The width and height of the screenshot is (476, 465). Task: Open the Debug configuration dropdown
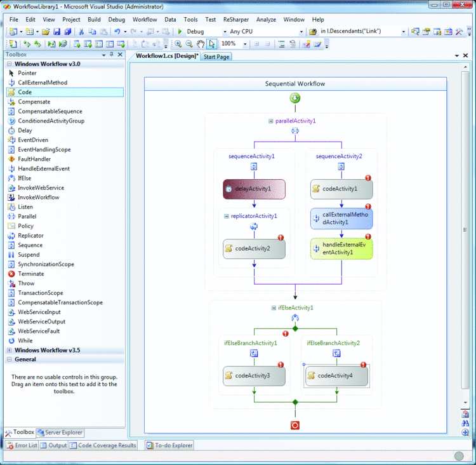(225, 32)
